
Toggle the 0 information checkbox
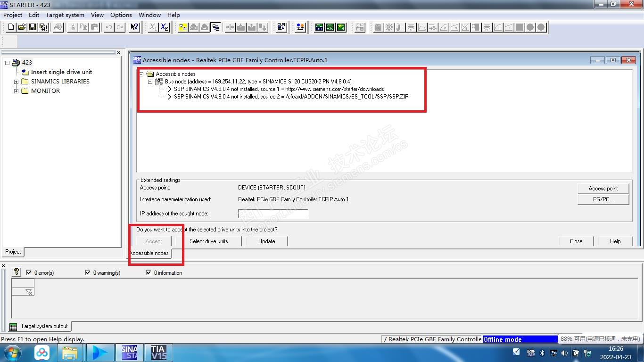[x=149, y=272]
